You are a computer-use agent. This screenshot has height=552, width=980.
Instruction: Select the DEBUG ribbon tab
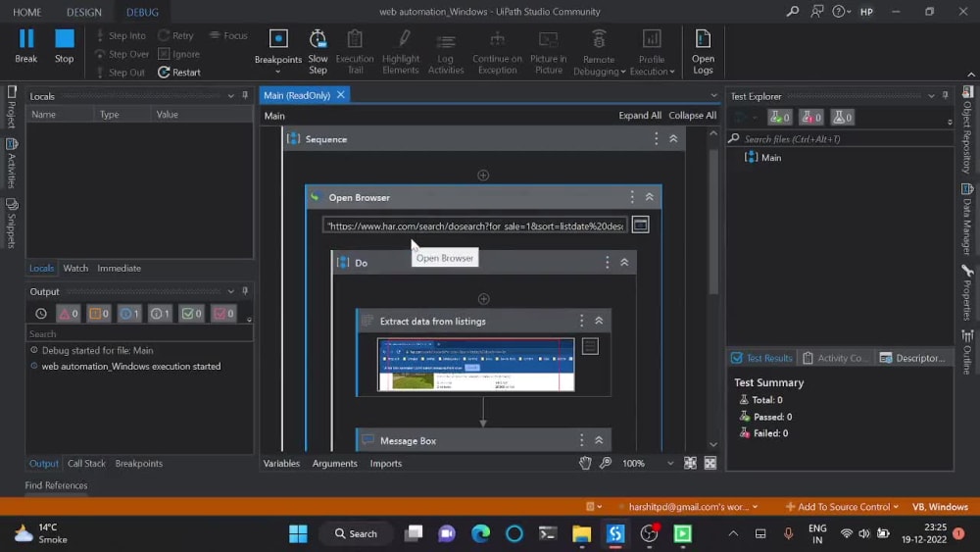click(x=142, y=12)
